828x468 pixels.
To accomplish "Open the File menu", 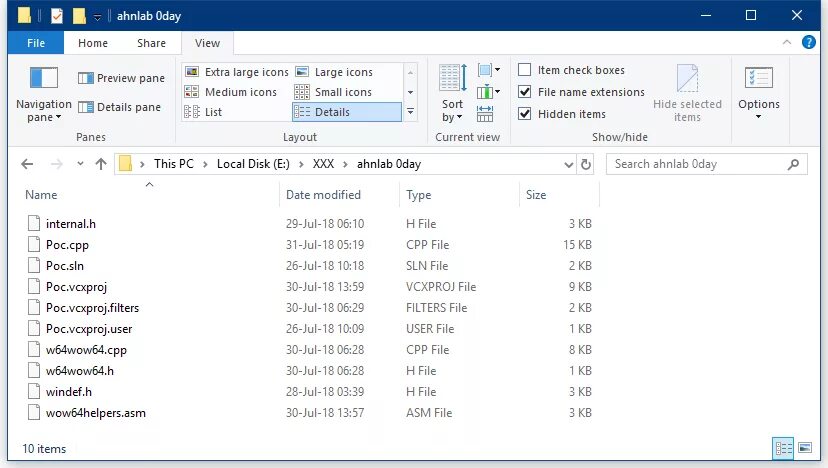I will pos(36,43).
